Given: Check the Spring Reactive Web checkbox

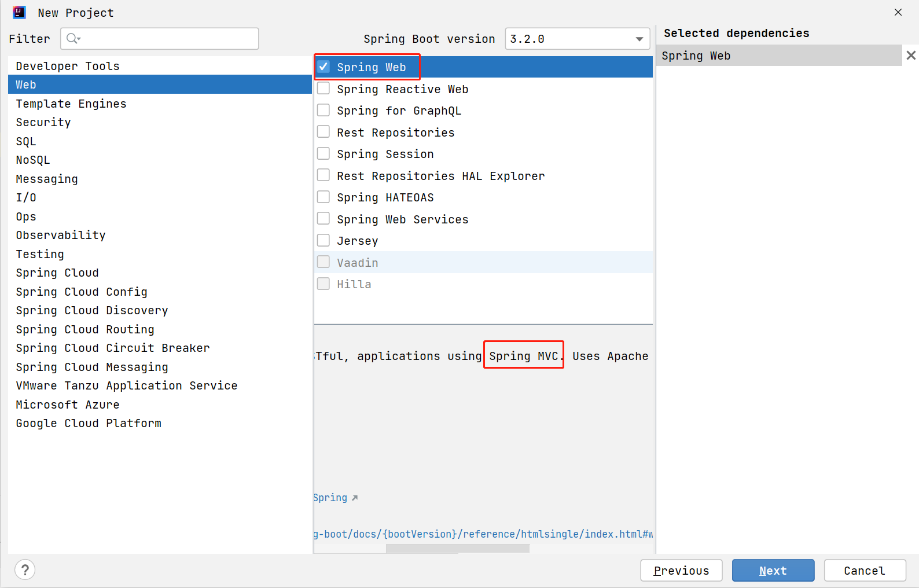Looking at the screenshot, I should [x=324, y=89].
